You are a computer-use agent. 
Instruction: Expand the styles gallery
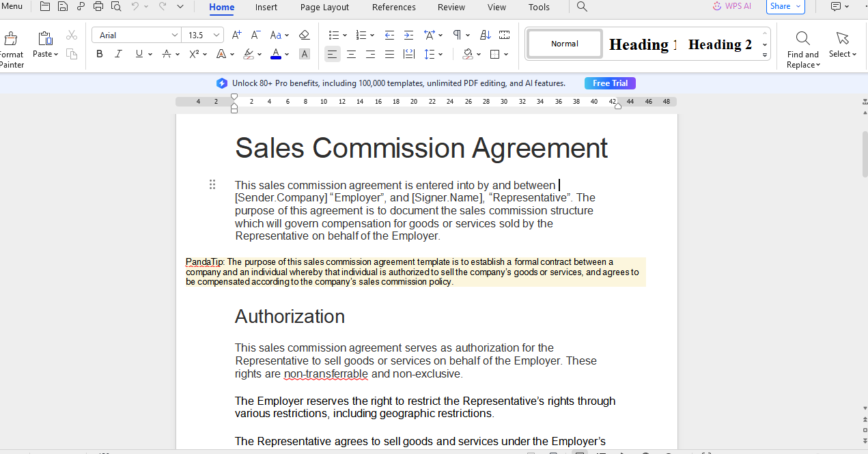pos(765,55)
